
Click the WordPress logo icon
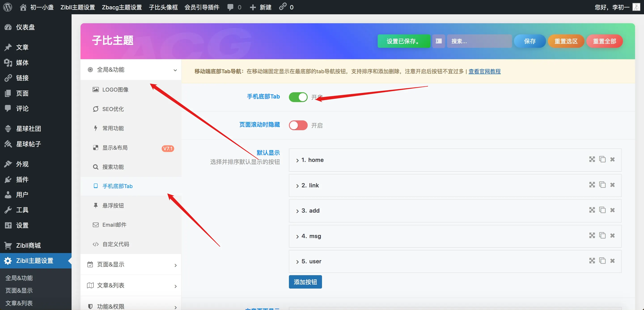[8, 7]
